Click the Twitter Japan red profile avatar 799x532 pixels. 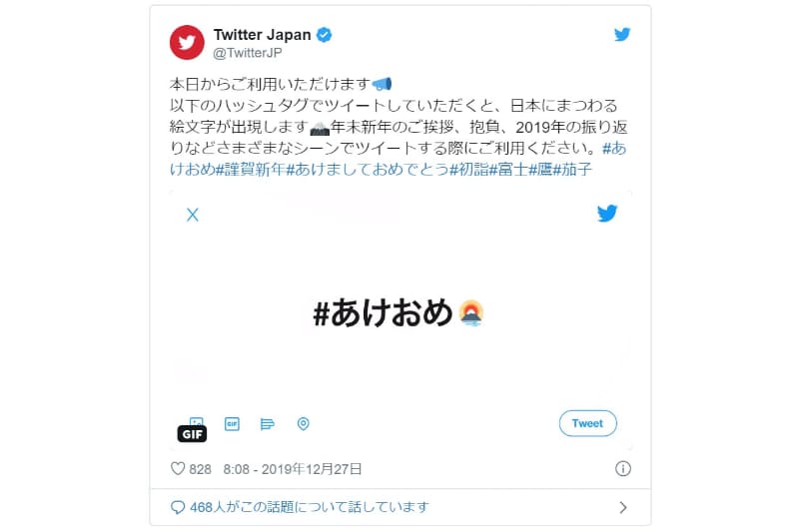click(187, 42)
